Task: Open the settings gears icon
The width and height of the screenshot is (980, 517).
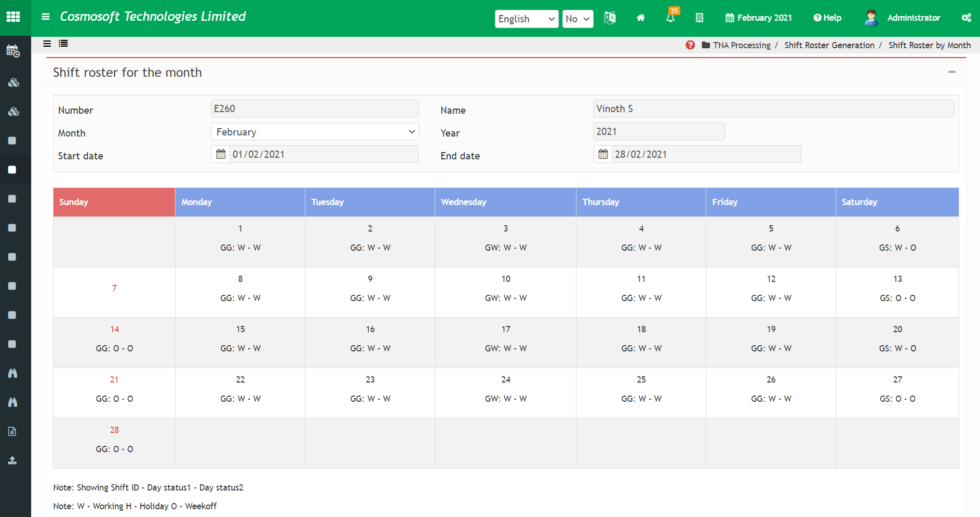Action: [966, 18]
